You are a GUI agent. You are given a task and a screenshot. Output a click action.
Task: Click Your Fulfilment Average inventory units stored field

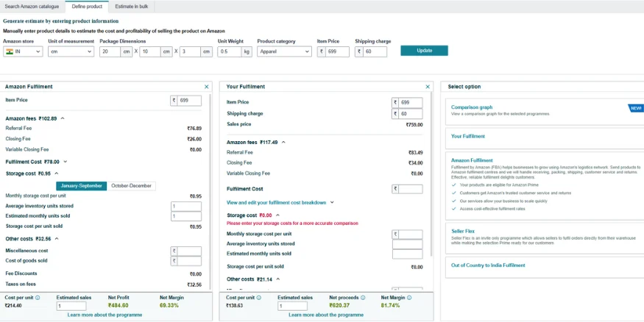(x=408, y=244)
